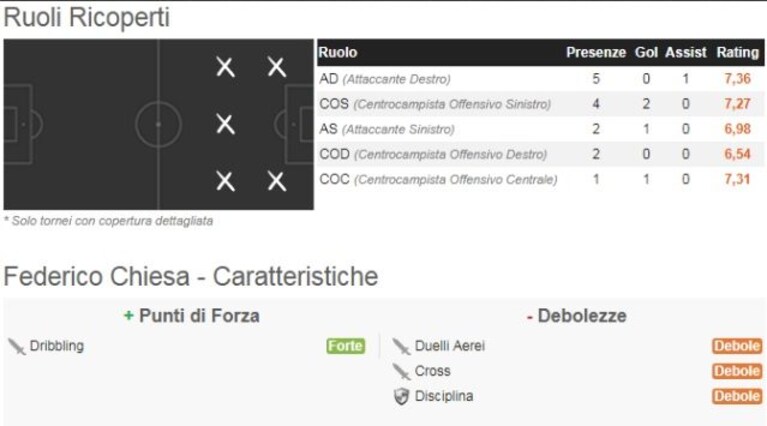Select the bottom-left X marker on the pitch
Image resolution: width=767 pixels, height=426 pixels.
click(226, 181)
